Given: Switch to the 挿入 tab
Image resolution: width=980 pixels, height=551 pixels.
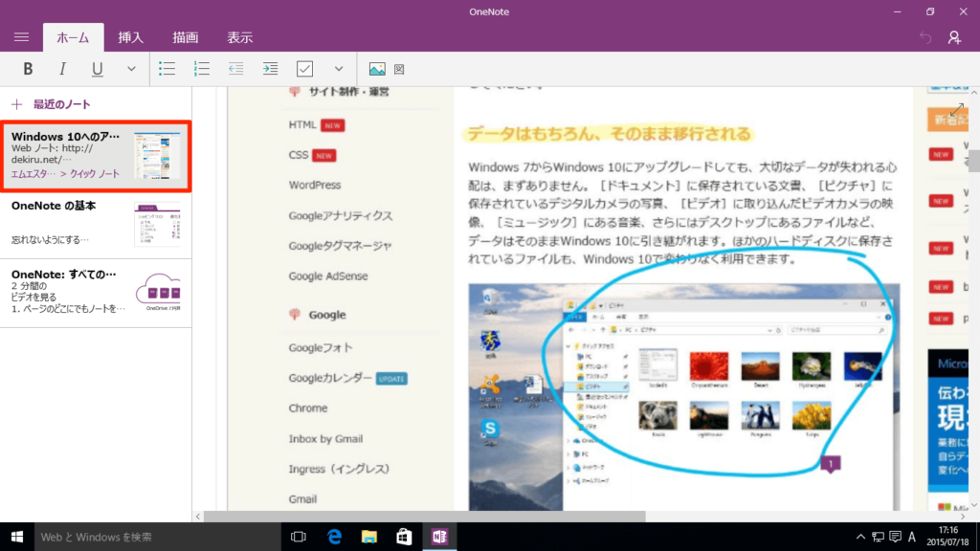Looking at the screenshot, I should pos(130,37).
